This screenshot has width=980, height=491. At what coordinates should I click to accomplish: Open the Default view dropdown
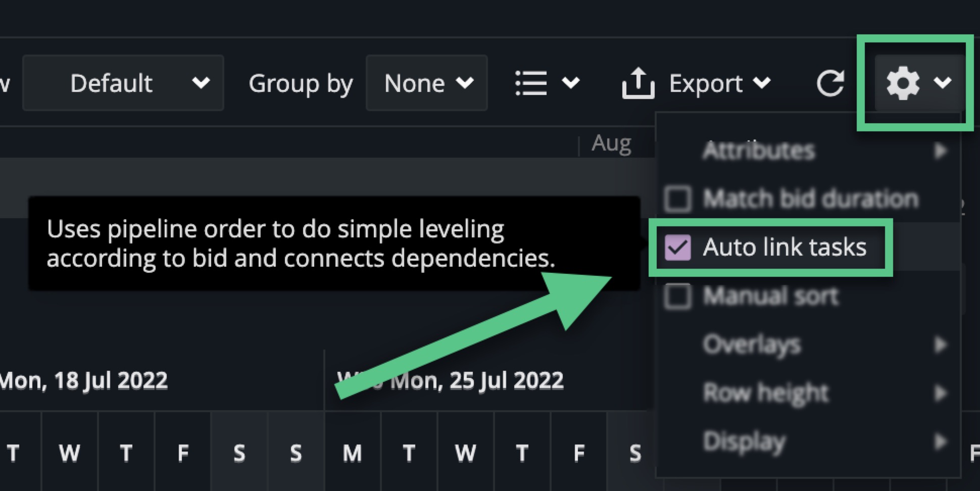pyautogui.click(x=123, y=83)
